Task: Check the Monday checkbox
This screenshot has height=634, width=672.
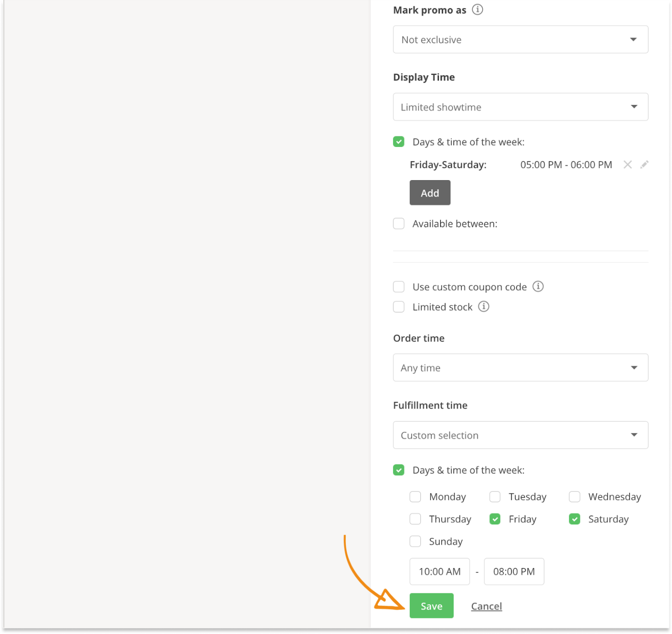Action: 415,497
